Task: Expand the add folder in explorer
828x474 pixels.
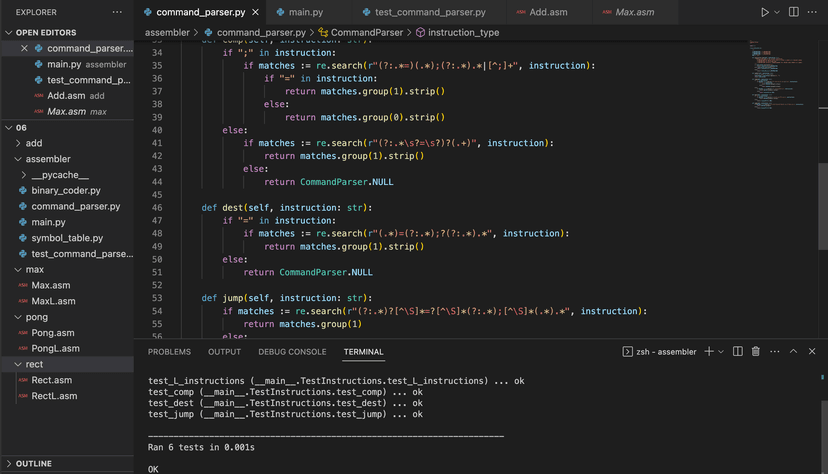Action: [33, 143]
